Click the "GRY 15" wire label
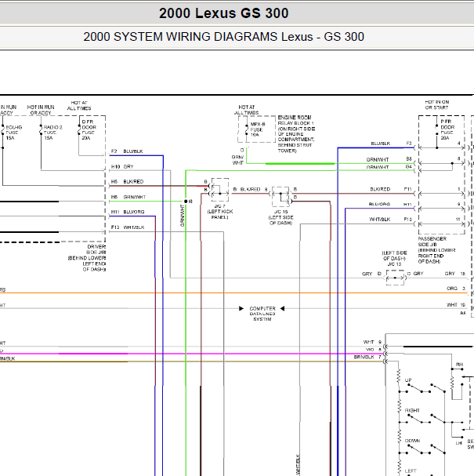Image resolution: width=474 pixels, height=476 pixels. pos(455,274)
